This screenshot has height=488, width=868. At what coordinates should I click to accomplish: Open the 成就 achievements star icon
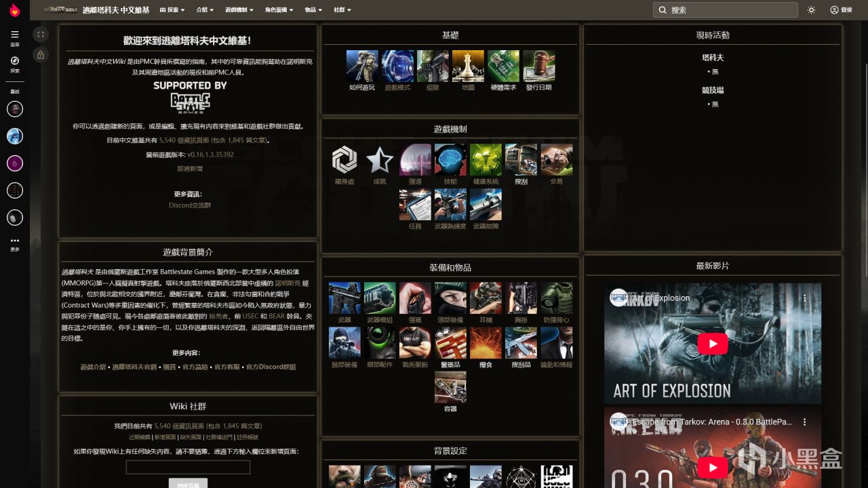click(x=380, y=160)
